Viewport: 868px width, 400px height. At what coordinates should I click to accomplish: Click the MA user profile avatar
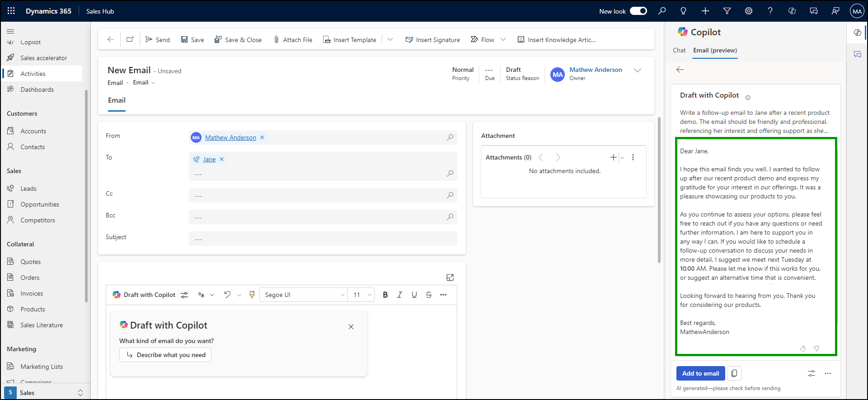click(x=857, y=11)
